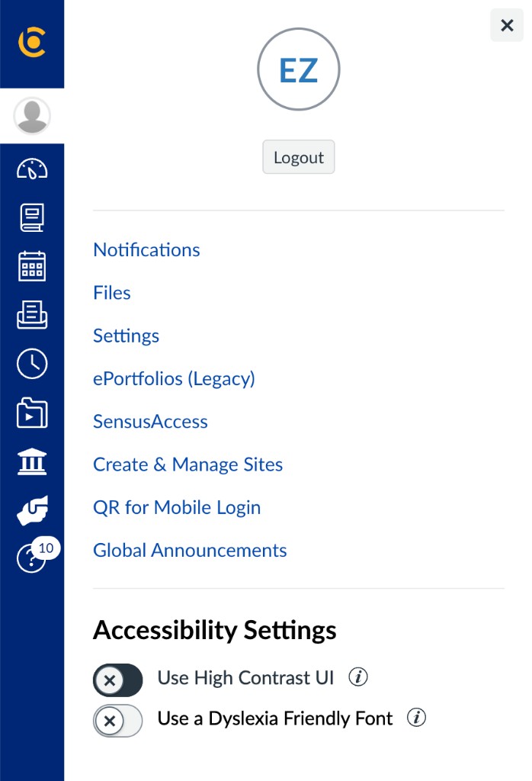
Task: Click the Canvas logo in the sidebar
Action: click(32, 43)
